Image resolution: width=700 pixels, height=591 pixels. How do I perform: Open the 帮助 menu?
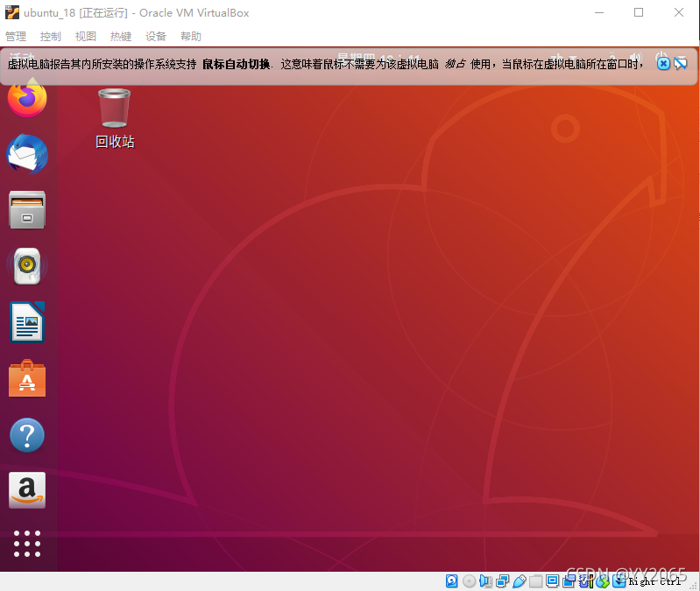pos(191,36)
